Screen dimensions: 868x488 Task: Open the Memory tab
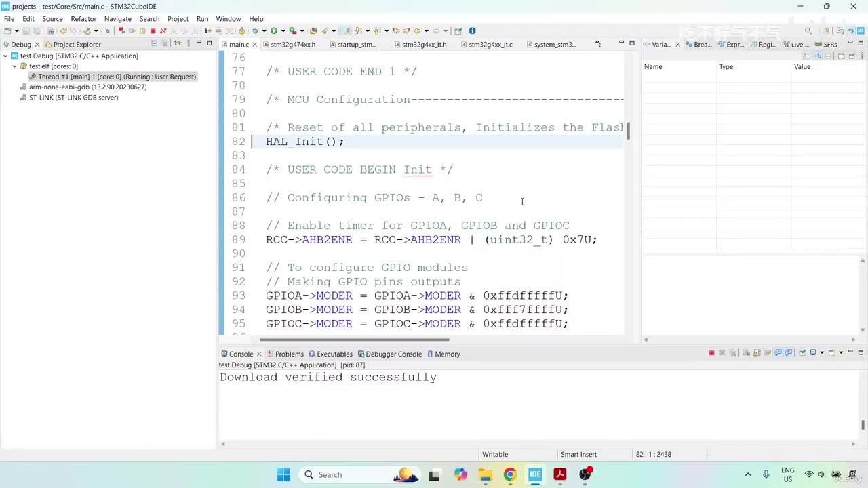443,354
